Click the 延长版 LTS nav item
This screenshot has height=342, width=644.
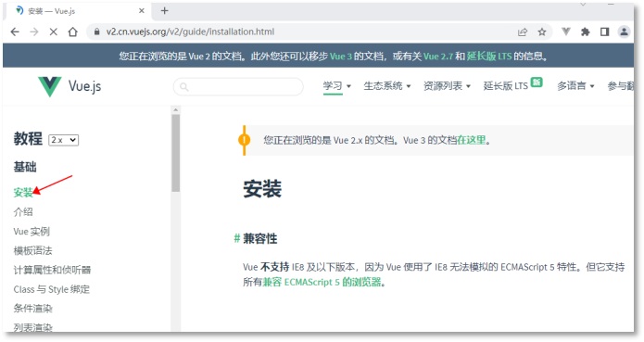pos(506,86)
